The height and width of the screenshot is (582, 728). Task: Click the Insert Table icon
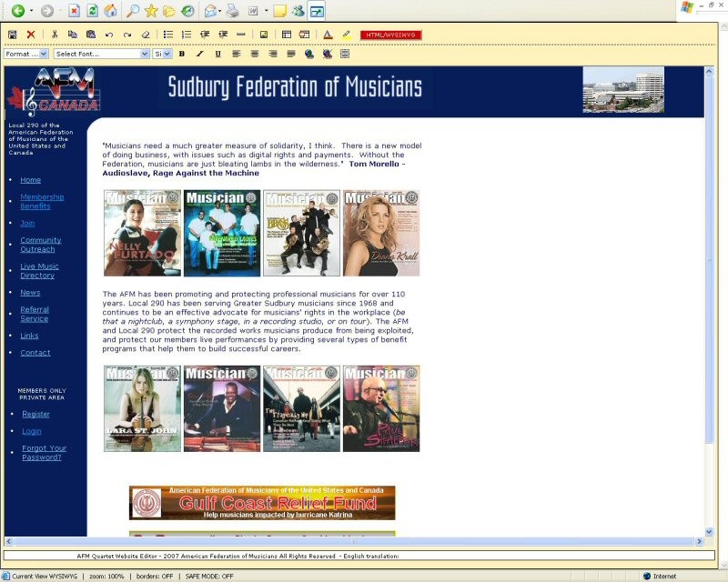(287, 35)
